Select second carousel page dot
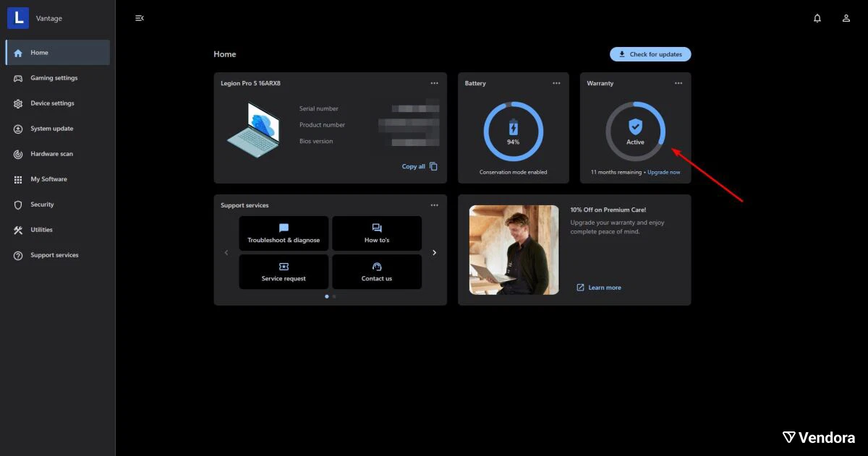The width and height of the screenshot is (868, 456). [334, 296]
